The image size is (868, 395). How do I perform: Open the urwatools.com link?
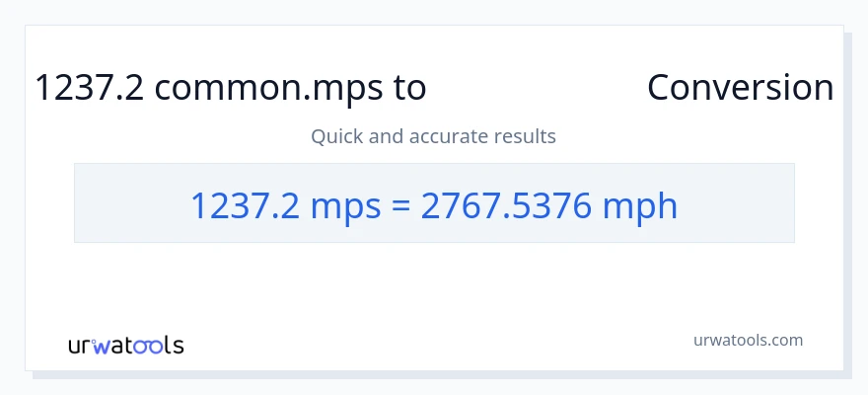(747, 340)
